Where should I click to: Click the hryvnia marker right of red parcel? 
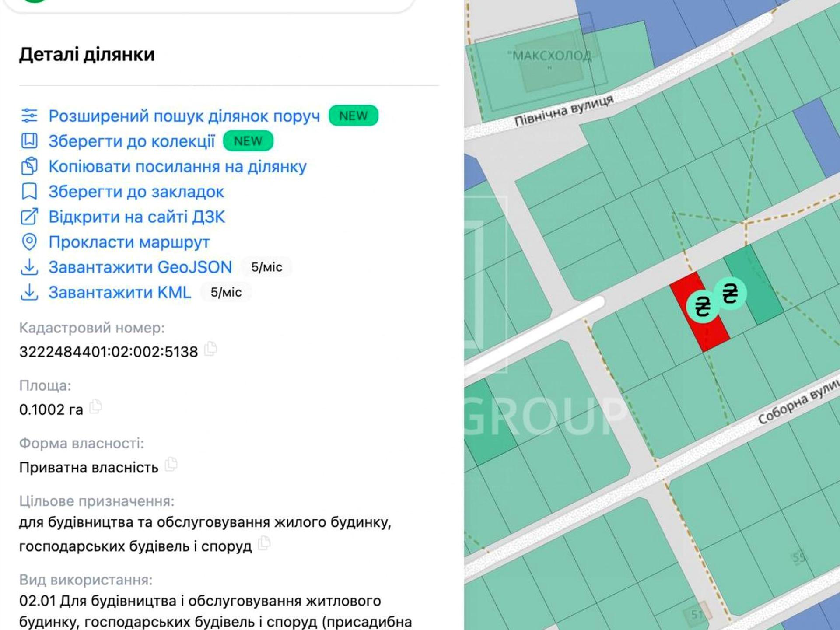pos(730,293)
